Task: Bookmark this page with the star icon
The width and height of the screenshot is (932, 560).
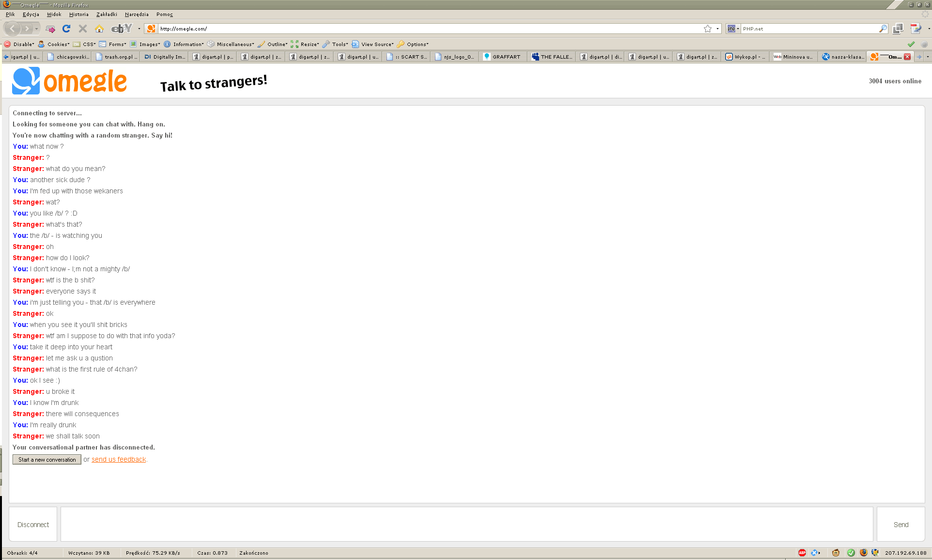Action: click(708, 29)
